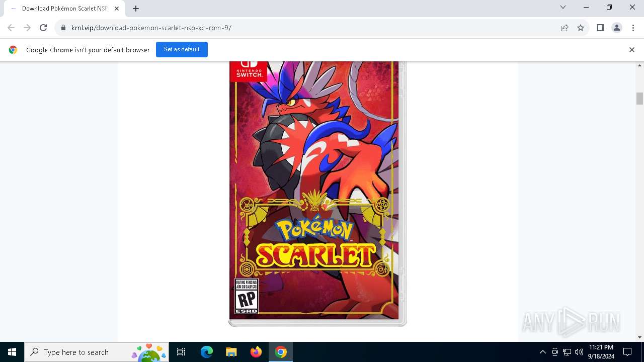
Task: Click the page vertical scrollbar thumb
Action: pyautogui.click(x=639, y=99)
